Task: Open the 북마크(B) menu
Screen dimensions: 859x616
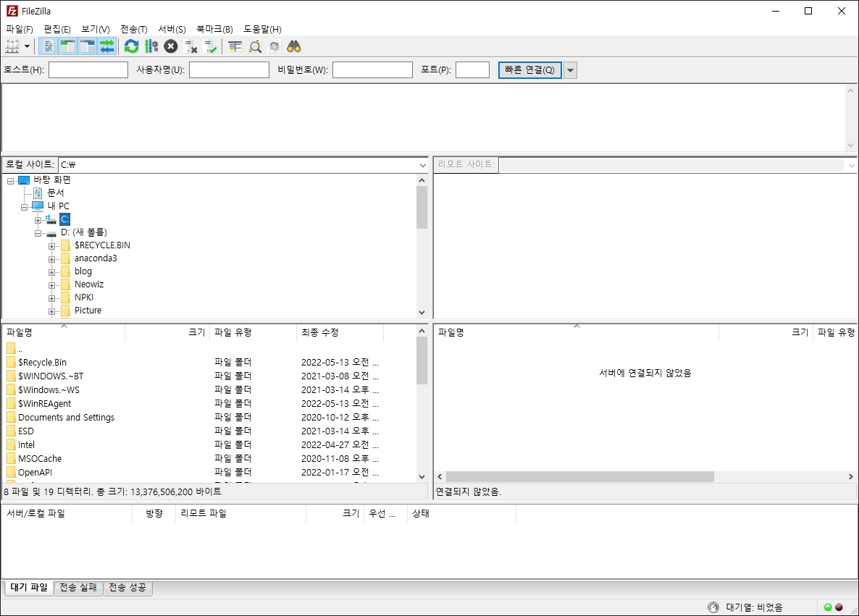Action: (x=214, y=29)
